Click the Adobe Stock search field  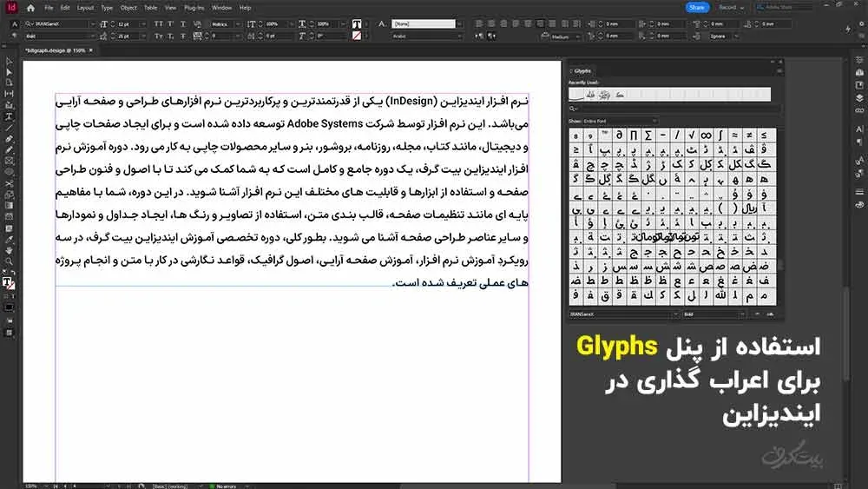(x=784, y=7)
